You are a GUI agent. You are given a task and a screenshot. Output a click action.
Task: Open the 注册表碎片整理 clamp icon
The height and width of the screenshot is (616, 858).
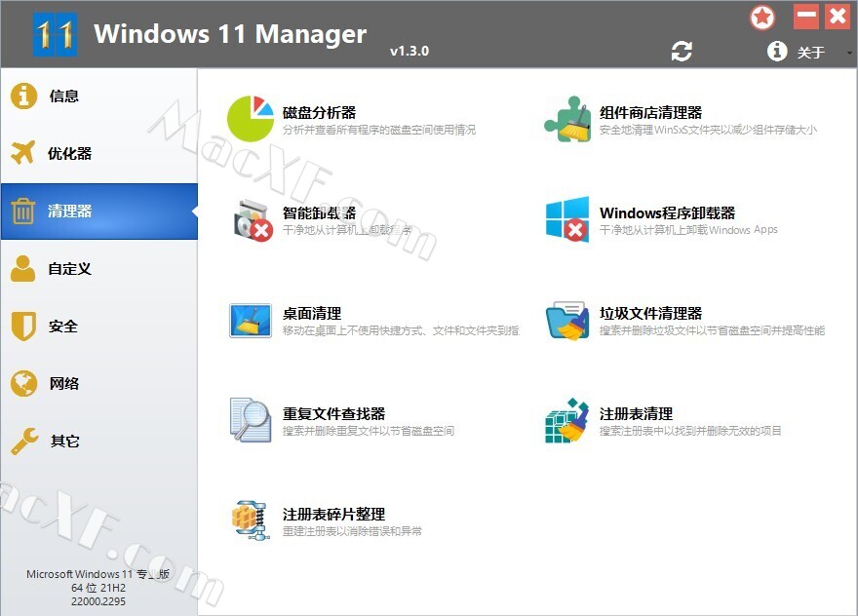tap(251, 520)
